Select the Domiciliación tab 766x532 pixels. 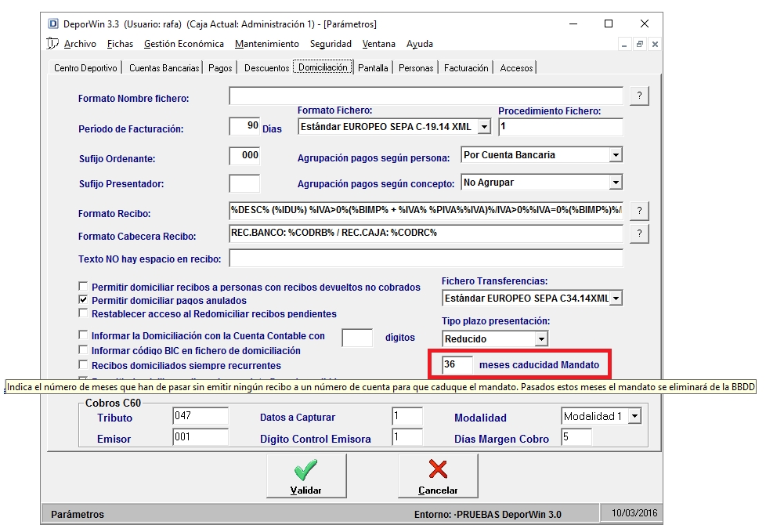[323, 67]
